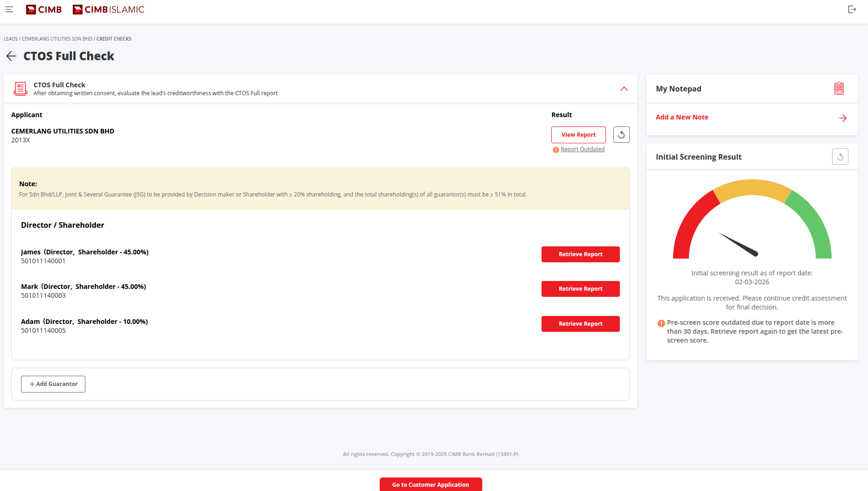Viewport: 868px width, 491px height.
Task: Click the gauge needle pointer
Action: click(x=738, y=245)
